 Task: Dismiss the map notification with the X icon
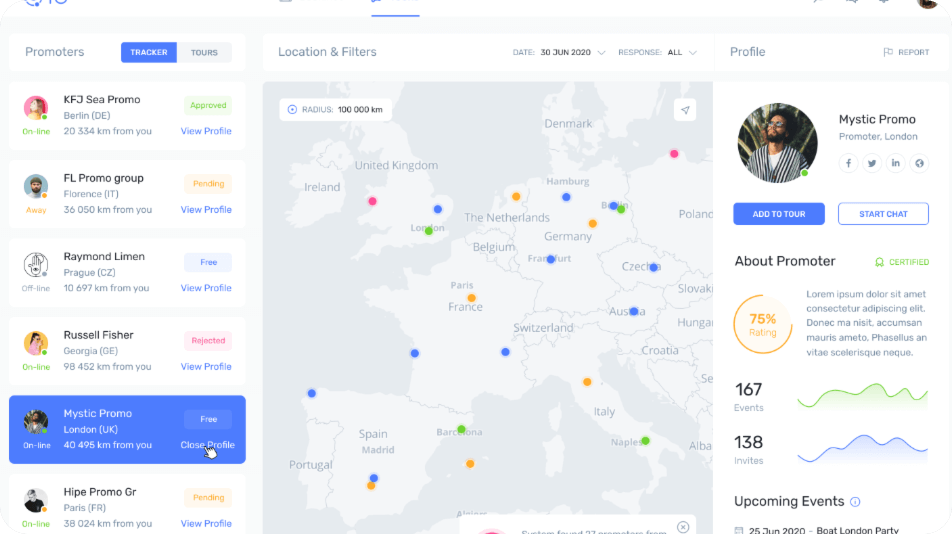coord(683,527)
